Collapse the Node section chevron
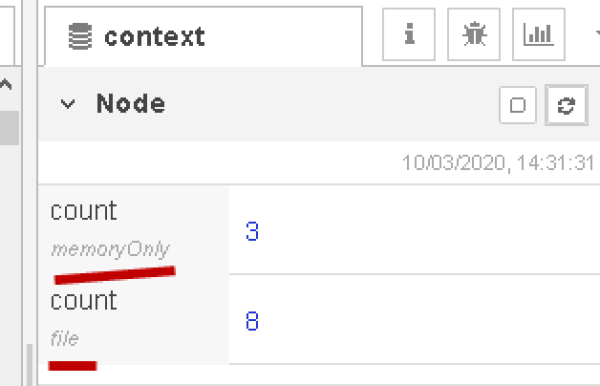The image size is (600, 386). 68,104
